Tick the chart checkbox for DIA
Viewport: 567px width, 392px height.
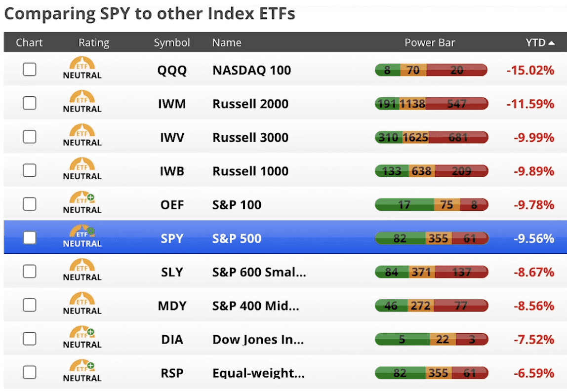29,339
